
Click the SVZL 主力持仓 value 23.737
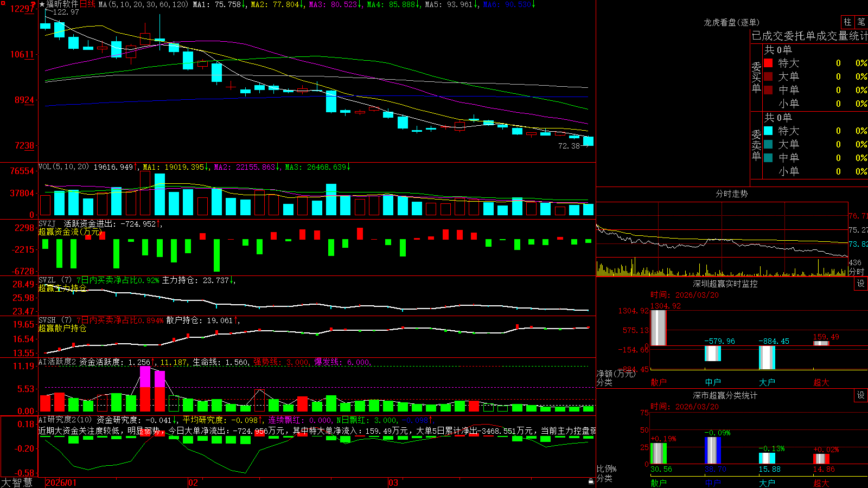[216, 280]
